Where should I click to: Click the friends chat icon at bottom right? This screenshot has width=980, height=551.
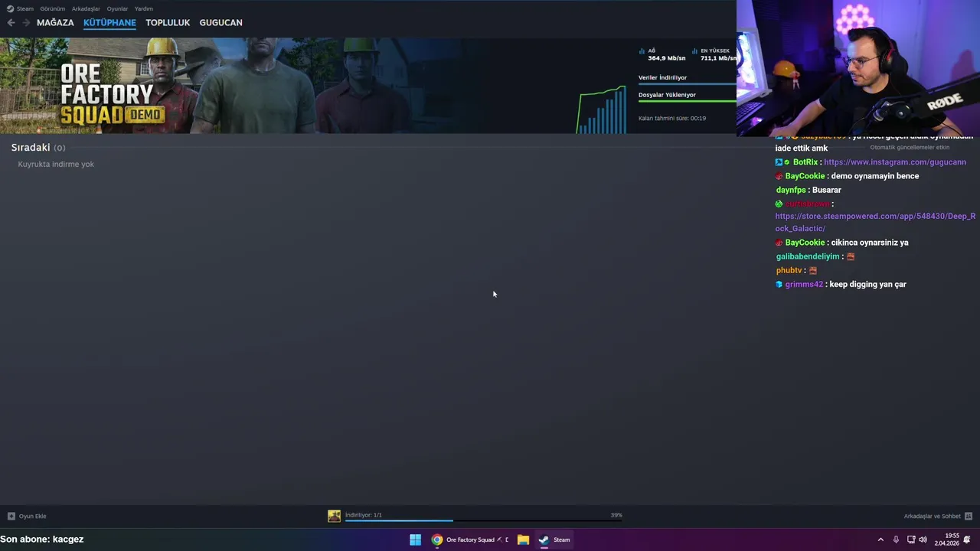pos(969,517)
